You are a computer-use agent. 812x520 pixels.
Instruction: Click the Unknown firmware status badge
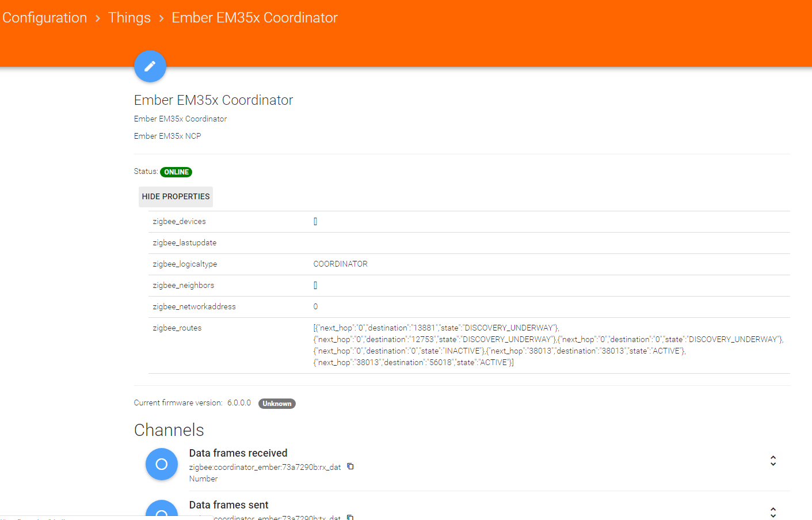click(277, 404)
